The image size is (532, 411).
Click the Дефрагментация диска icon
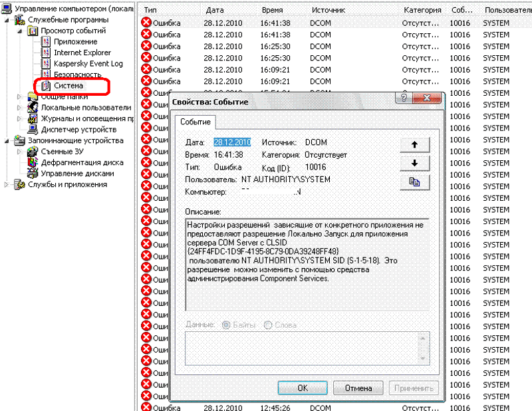pos(33,162)
